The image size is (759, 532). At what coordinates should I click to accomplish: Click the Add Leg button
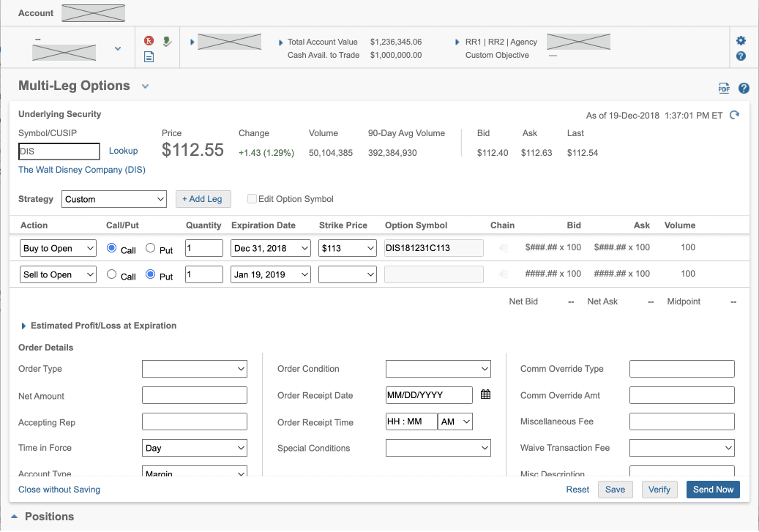[x=203, y=199]
